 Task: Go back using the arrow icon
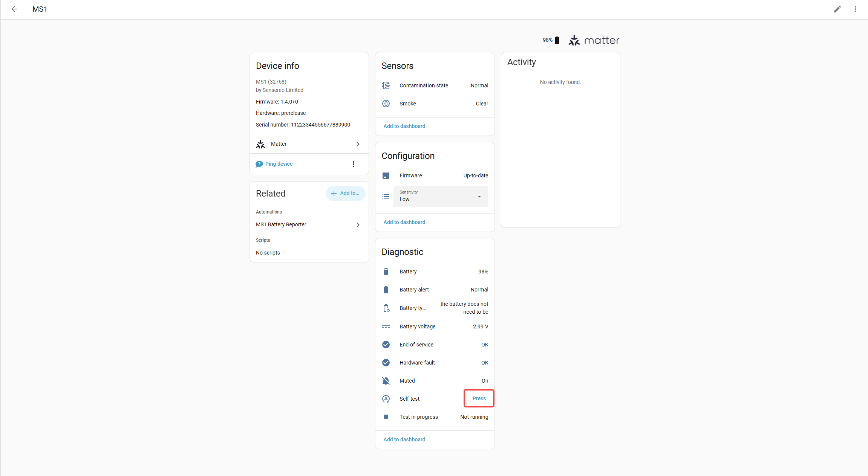pyautogui.click(x=14, y=9)
